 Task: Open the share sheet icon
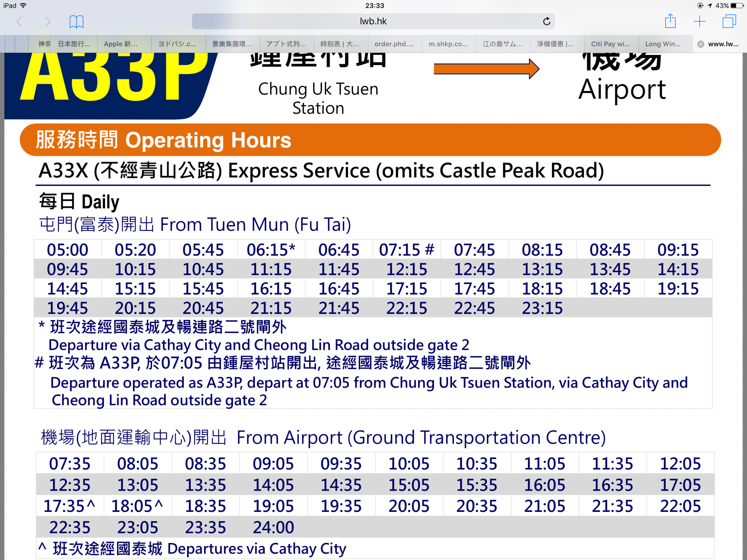pyautogui.click(x=670, y=21)
